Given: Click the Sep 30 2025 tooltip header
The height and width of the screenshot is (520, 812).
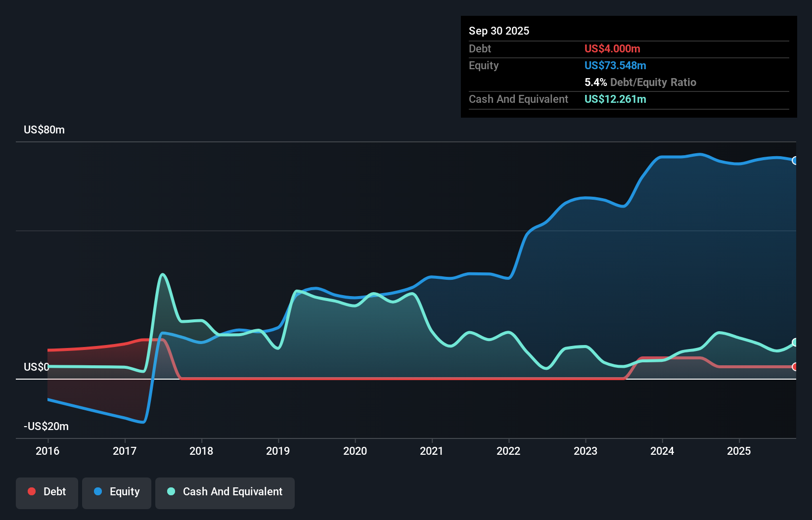Looking at the screenshot, I should [499, 31].
